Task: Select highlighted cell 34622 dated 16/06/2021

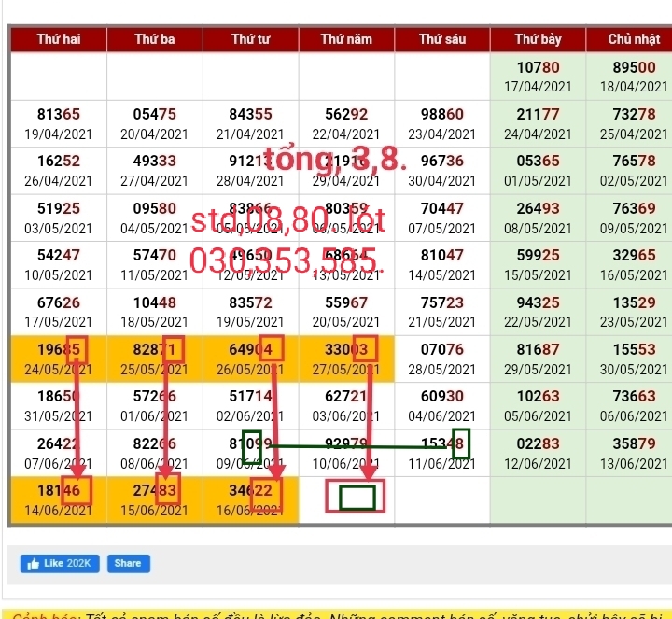Action: (250, 499)
